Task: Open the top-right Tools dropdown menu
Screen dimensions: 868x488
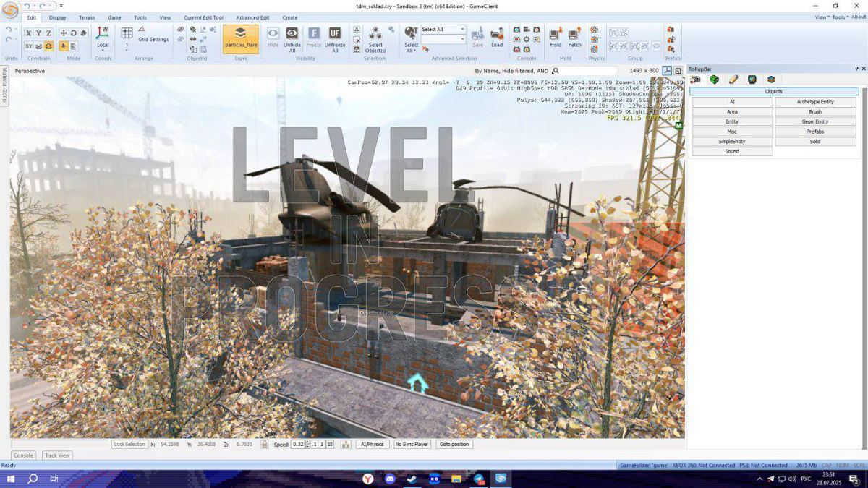Action: (x=839, y=17)
